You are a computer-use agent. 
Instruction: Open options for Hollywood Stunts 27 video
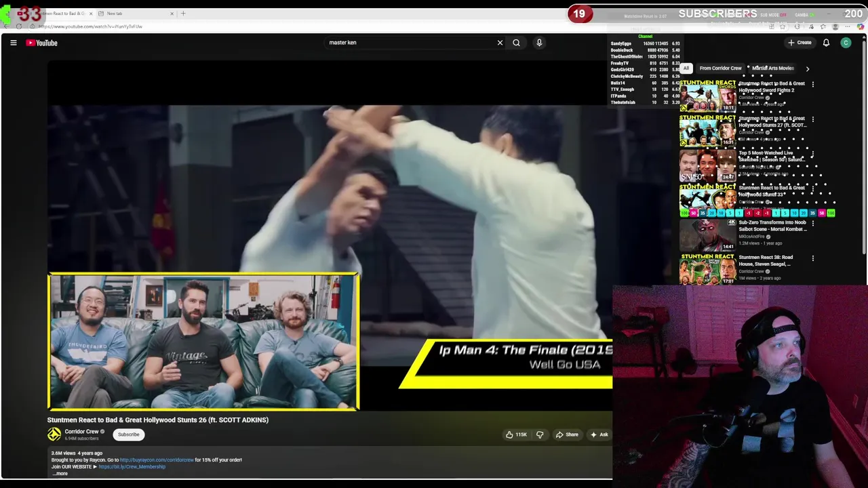pos(812,119)
